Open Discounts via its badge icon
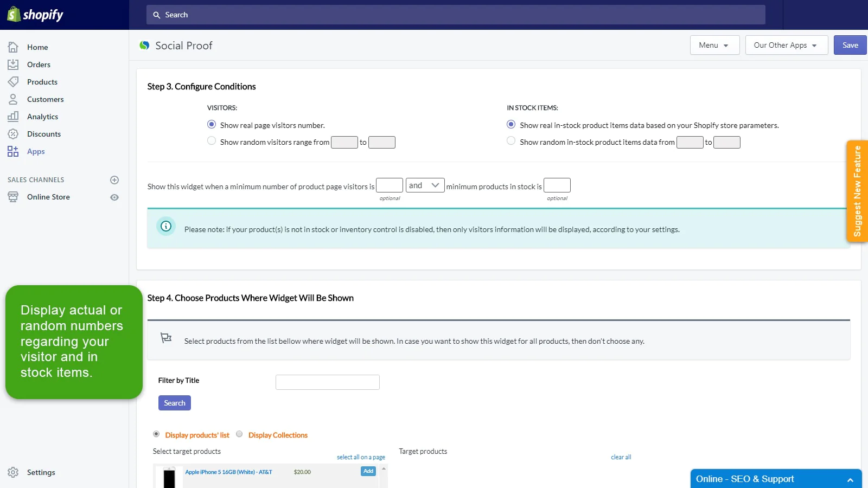The height and width of the screenshot is (488, 868). tap(13, 134)
